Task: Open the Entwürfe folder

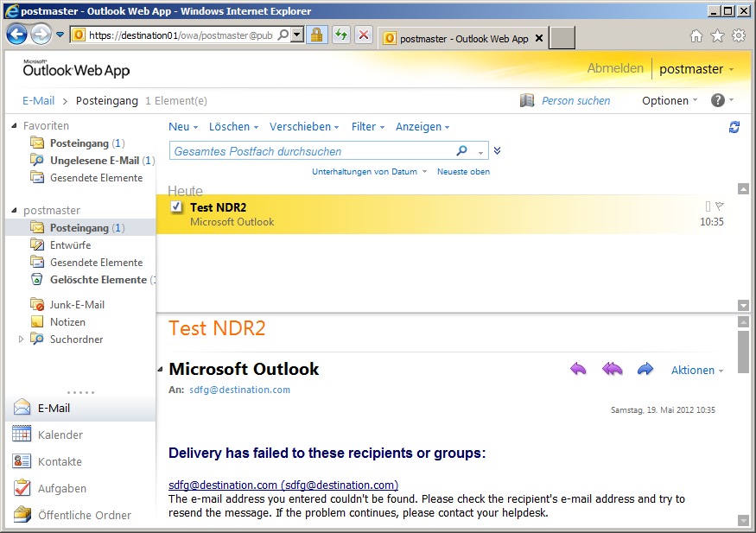Action: tap(60, 244)
